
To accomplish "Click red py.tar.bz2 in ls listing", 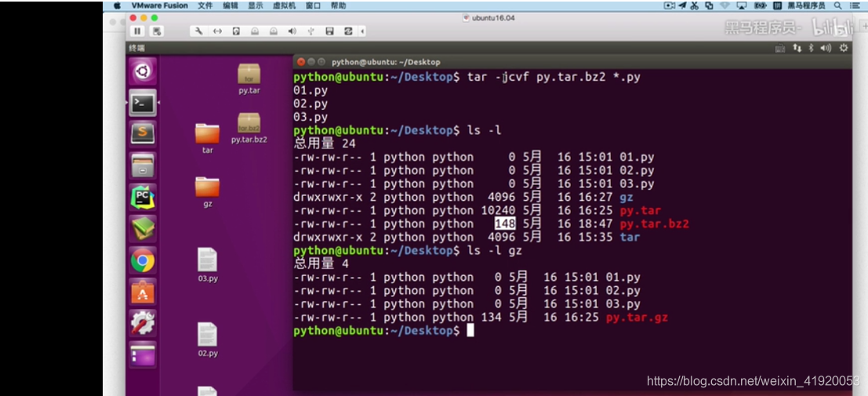I will point(654,223).
